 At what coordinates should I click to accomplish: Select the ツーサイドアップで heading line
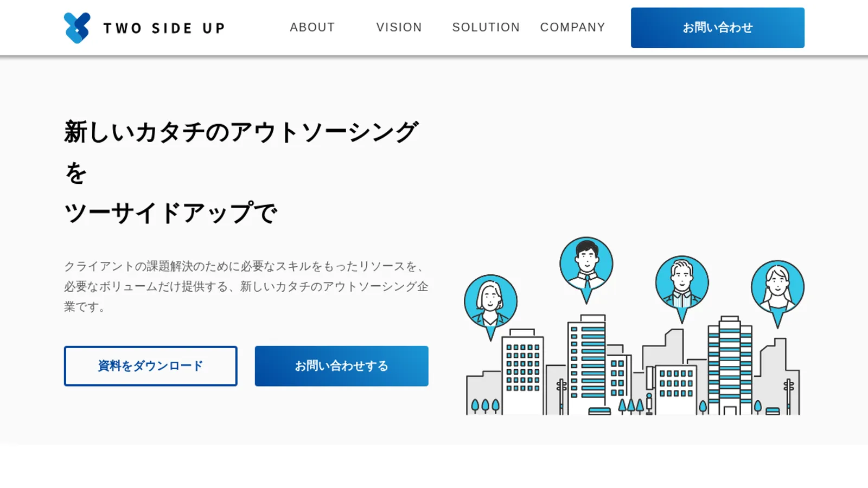[171, 213]
